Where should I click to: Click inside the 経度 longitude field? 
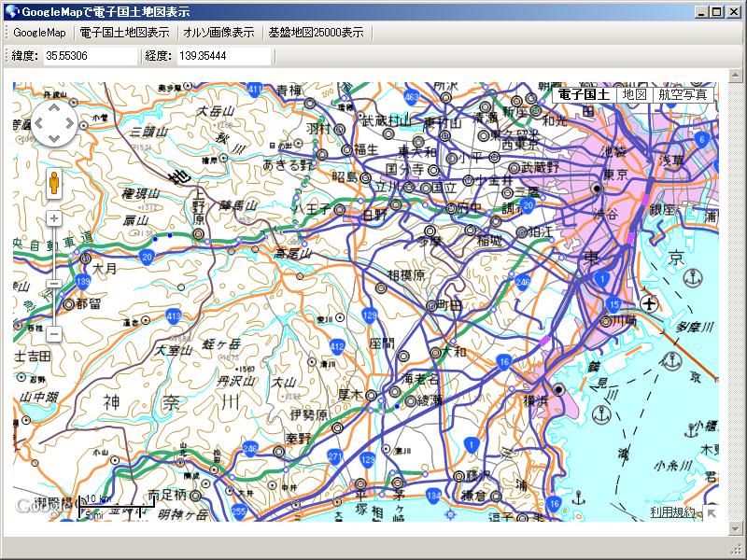219,55
